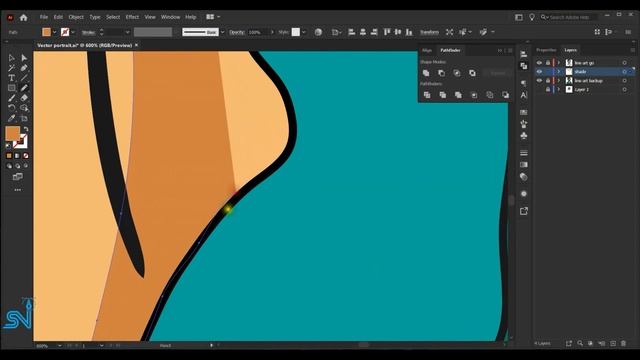
Task: Hide the shade layer
Action: click(539, 72)
